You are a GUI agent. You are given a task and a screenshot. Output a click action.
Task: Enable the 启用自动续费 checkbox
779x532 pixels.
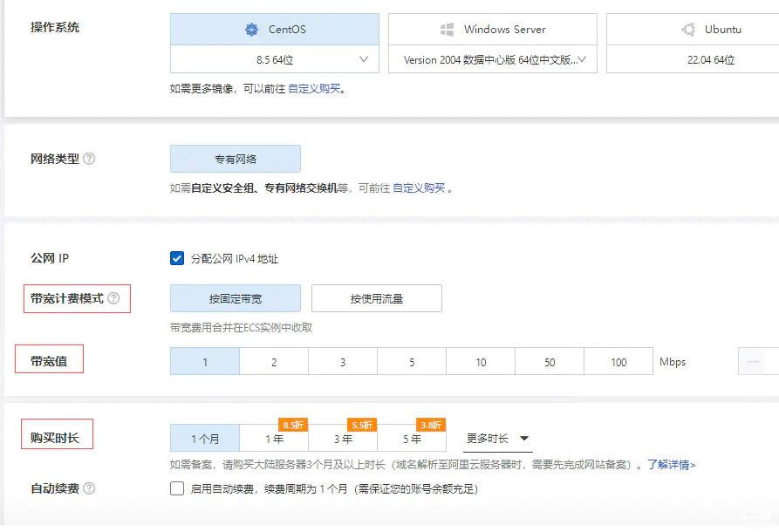177,488
